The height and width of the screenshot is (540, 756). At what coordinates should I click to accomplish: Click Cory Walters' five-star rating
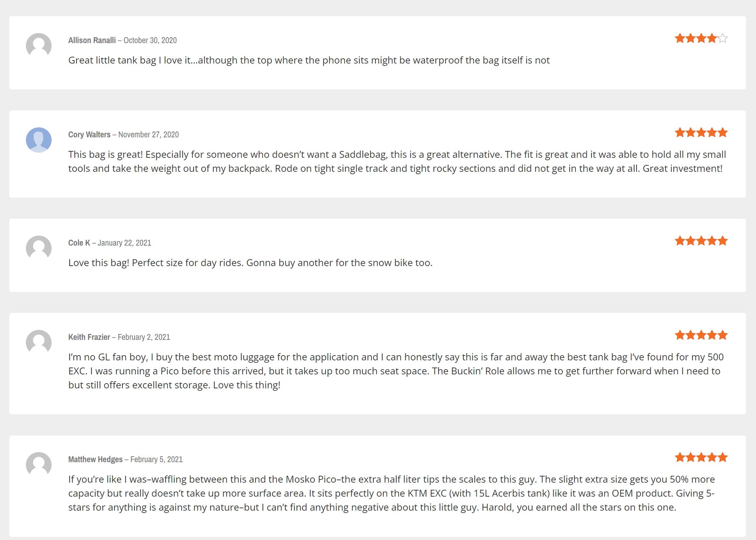(x=701, y=133)
